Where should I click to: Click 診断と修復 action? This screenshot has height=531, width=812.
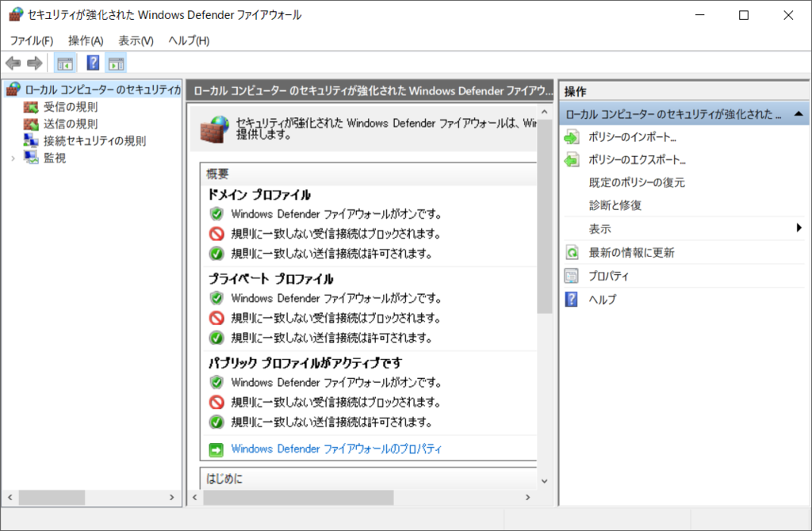pos(615,205)
